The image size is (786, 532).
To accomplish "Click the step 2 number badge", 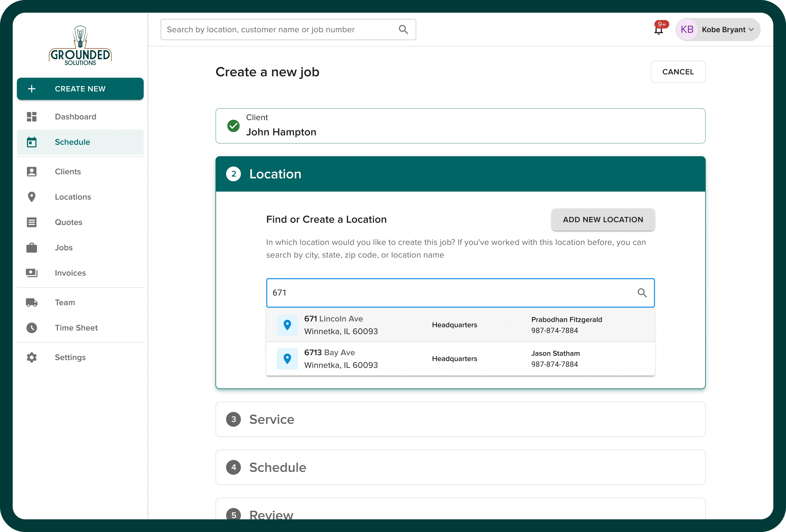I will [x=233, y=174].
